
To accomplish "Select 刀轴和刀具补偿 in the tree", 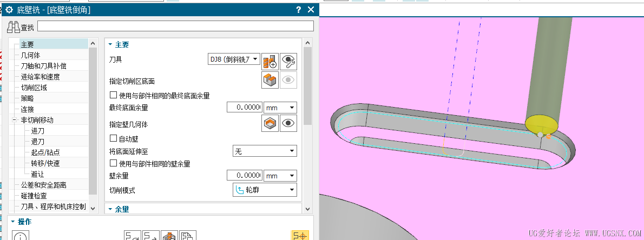I will 43,66.
